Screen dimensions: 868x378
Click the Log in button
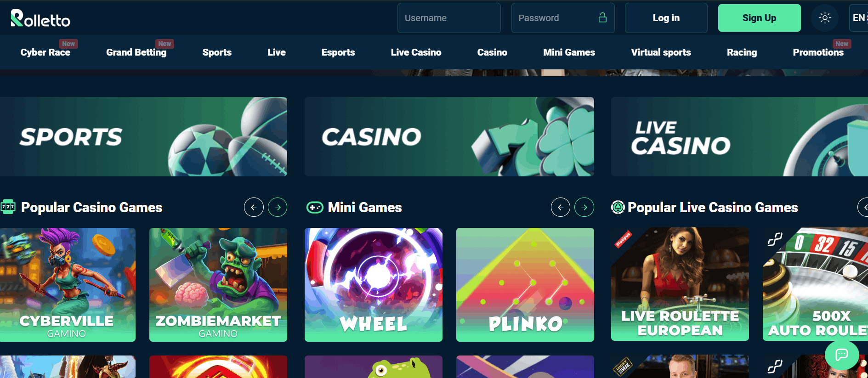(666, 18)
